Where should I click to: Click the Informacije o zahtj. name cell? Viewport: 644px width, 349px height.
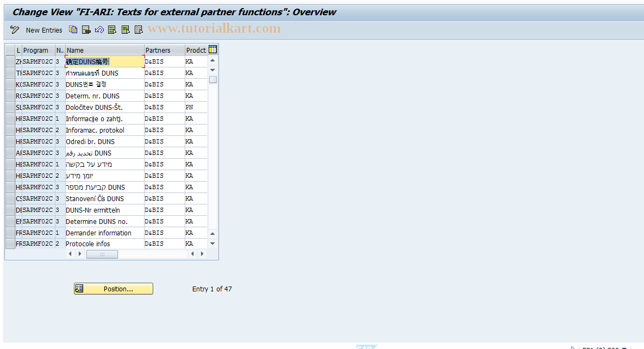click(105, 119)
